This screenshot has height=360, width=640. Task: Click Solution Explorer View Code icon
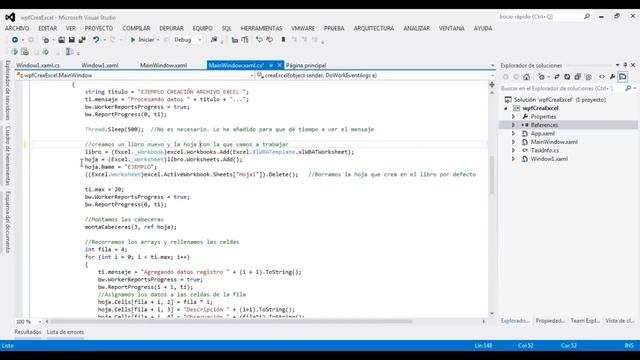602,77
